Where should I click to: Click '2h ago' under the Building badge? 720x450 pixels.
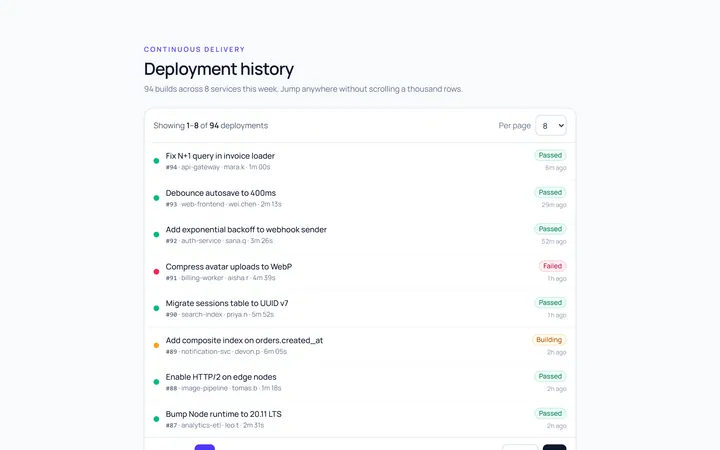click(557, 353)
